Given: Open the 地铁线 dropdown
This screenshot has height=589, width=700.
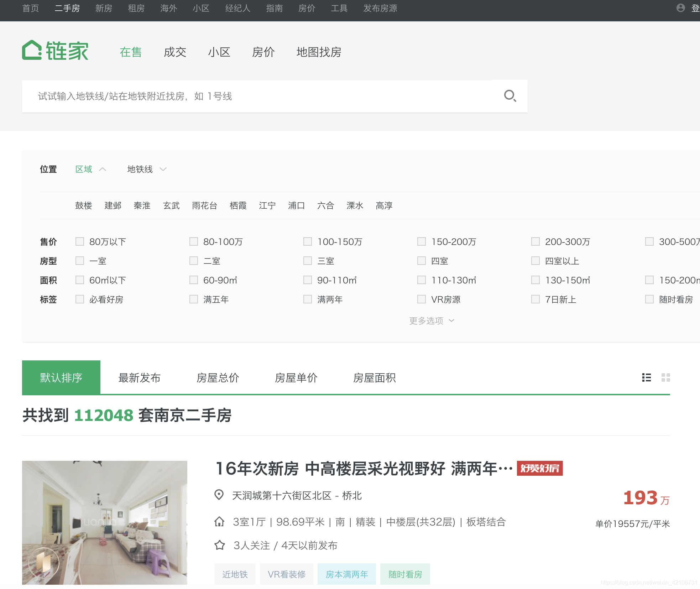Looking at the screenshot, I should click(146, 169).
